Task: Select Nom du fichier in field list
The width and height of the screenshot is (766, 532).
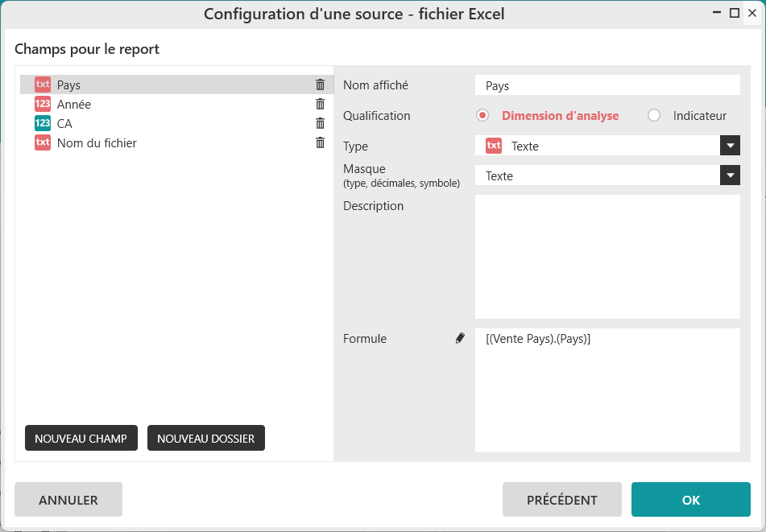Action: pyautogui.click(x=97, y=142)
